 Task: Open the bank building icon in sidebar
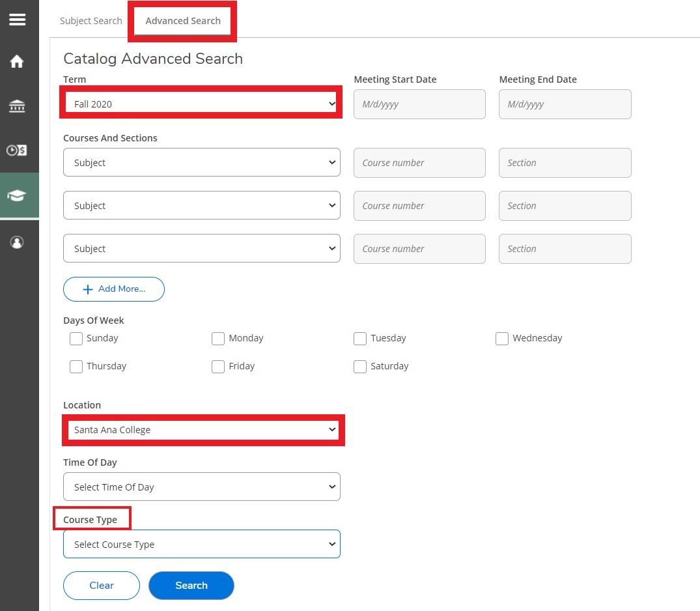(18, 106)
